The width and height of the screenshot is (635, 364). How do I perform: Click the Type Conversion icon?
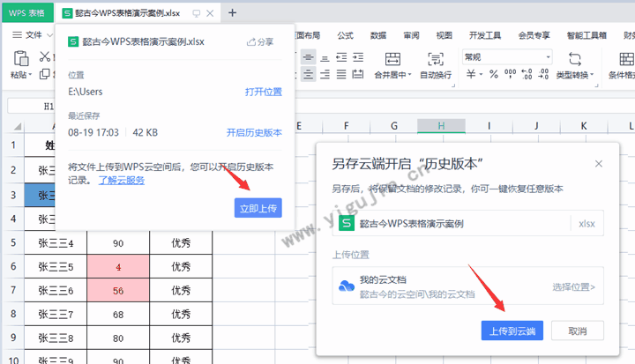click(x=575, y=59)
